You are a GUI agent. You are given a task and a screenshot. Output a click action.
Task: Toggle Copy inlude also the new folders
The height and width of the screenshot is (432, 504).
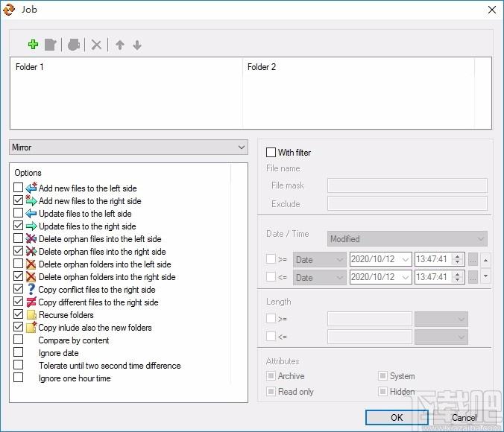tap(19, 327)
